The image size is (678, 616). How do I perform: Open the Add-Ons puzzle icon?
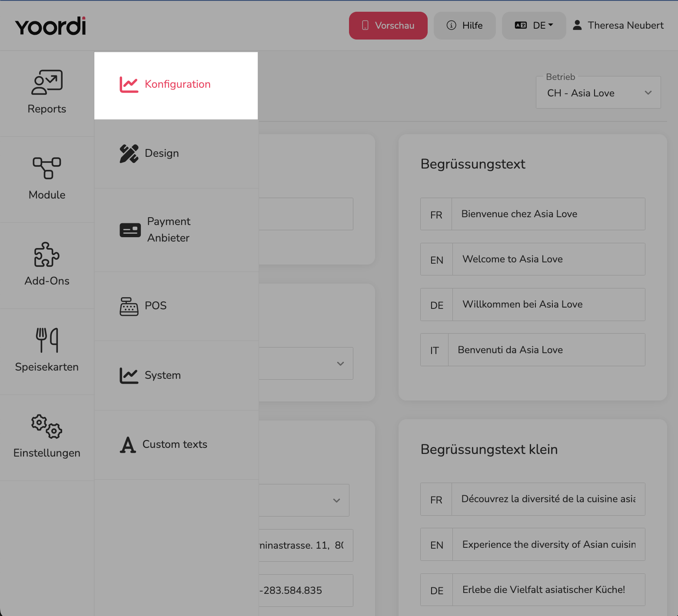(x=47, y=254)
